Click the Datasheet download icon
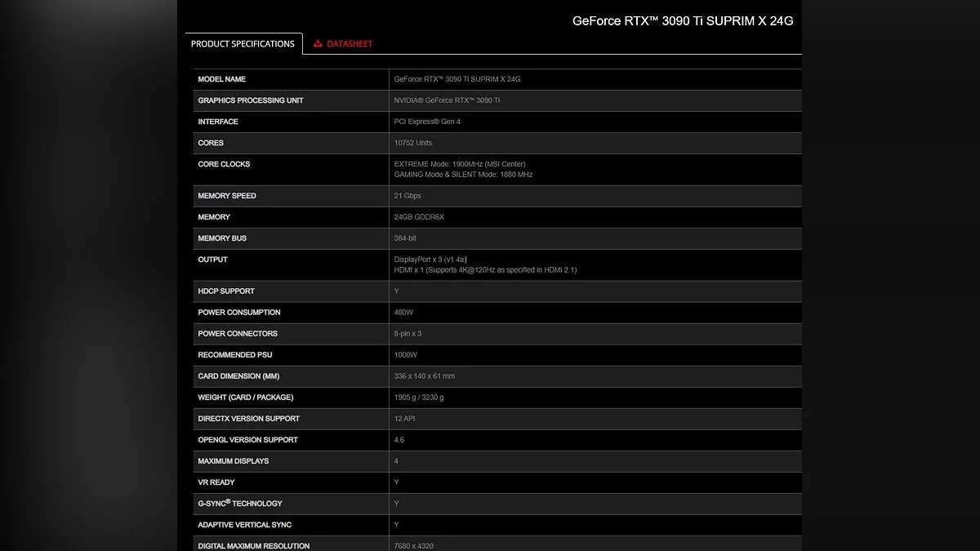This screenshot has height=551, width=980. pos(318,44)
